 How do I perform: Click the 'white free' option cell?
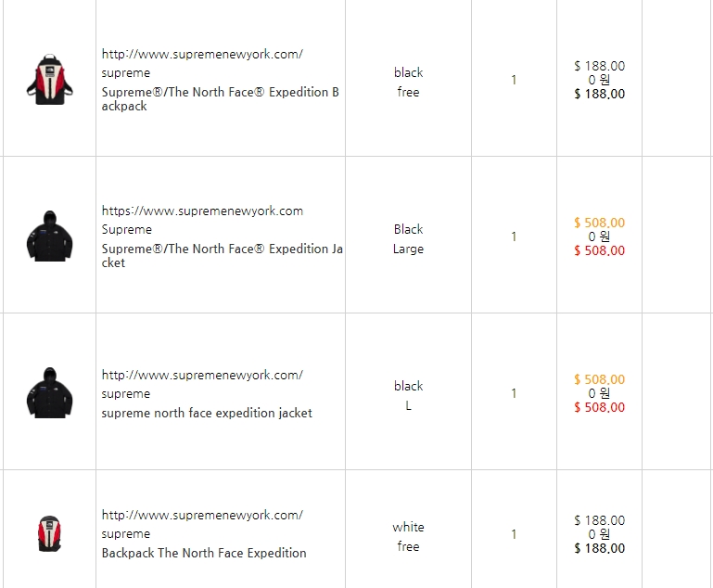pos(408,537)
